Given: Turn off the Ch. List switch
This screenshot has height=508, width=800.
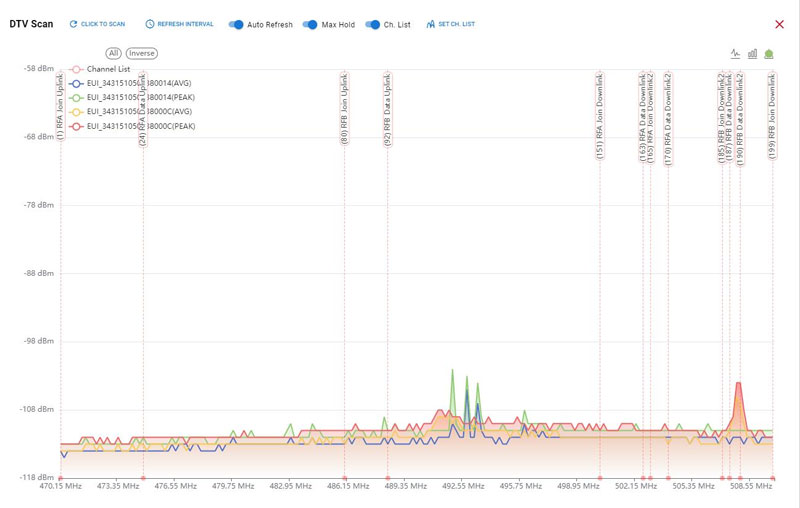Looking at the screenshot, I should coord(372,24).
